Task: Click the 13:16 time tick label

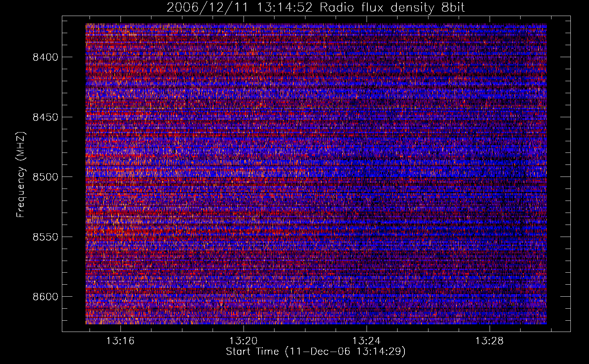Action: [x=120, y=341]
